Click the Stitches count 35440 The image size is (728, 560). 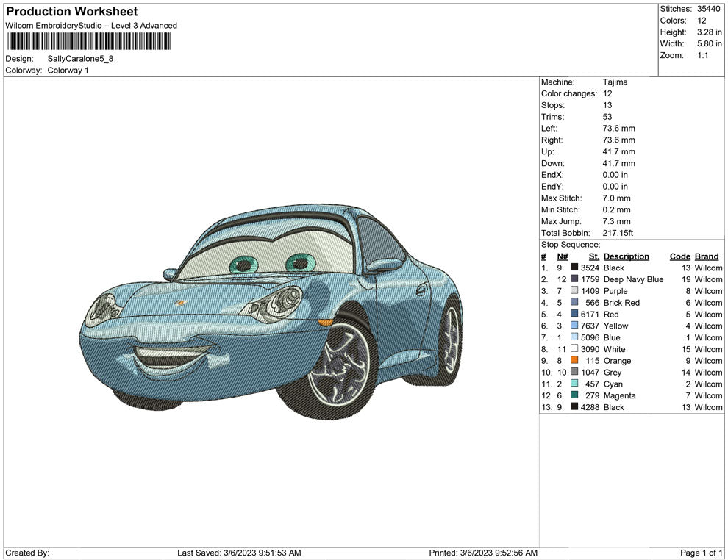(x=710, y=9)
